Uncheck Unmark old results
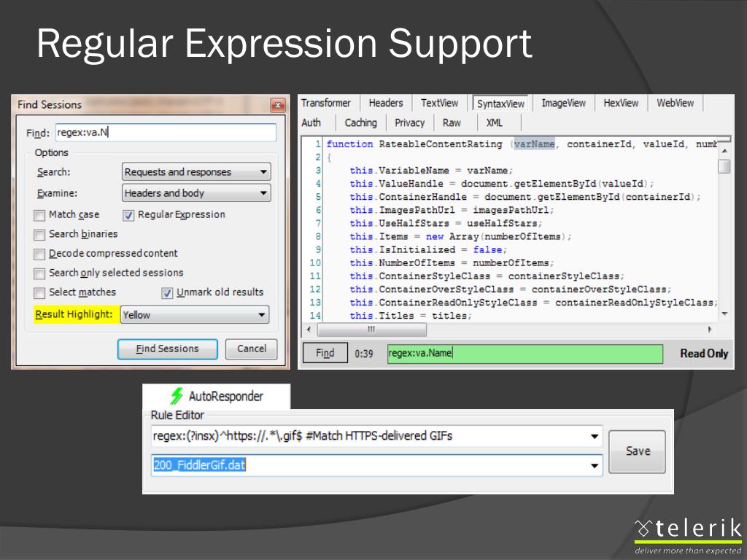The image size is (747, 560). click(x=167, y=293)
